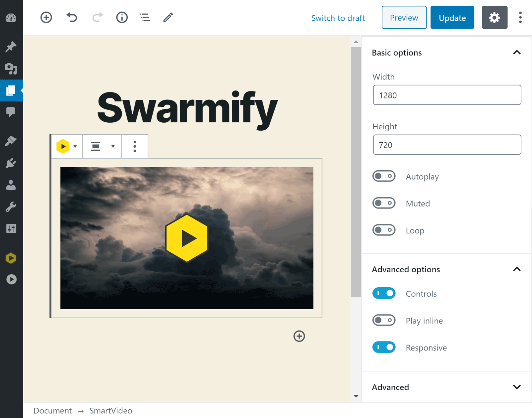The width and height of the screenshot is (532, 418).
Task: Open the Pages icon in the sidebar
Action: (x=11, y=90)
